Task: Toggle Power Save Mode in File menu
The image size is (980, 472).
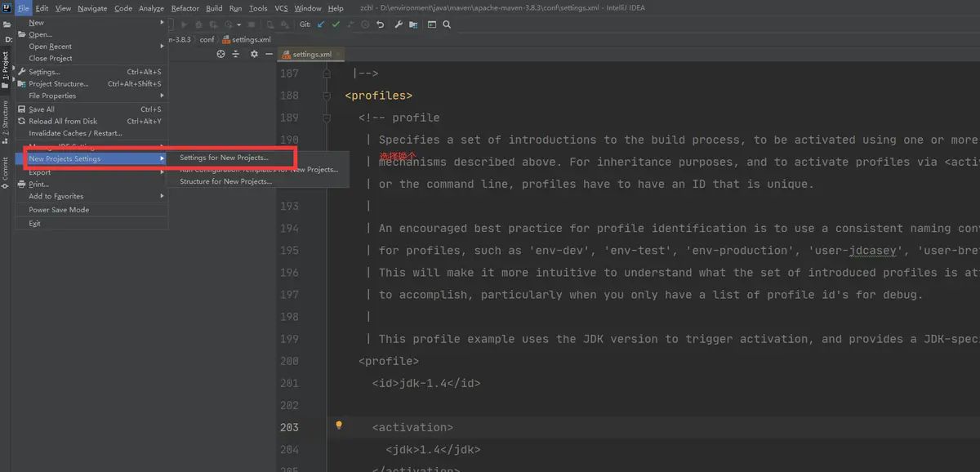Action: 59,210
